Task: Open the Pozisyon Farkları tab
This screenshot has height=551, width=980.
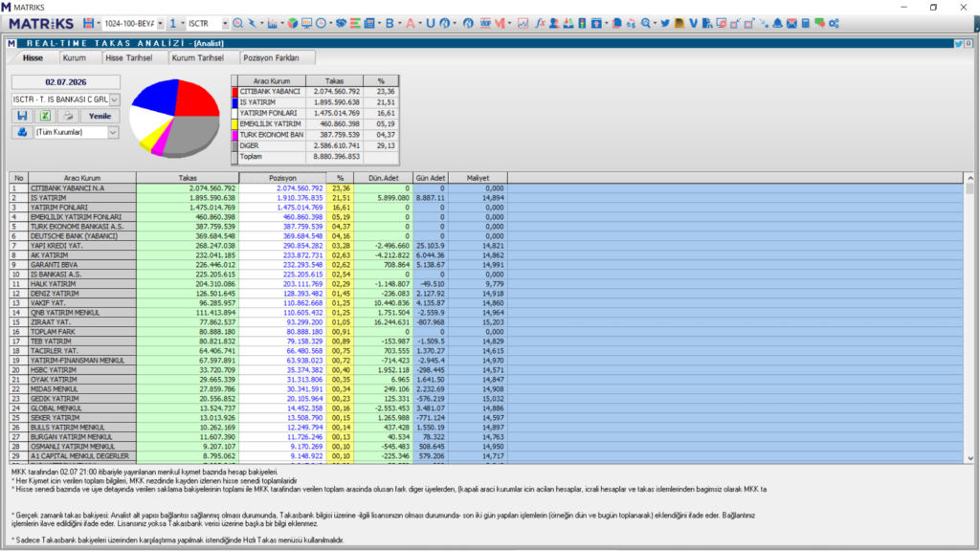Action: (271, 57)
